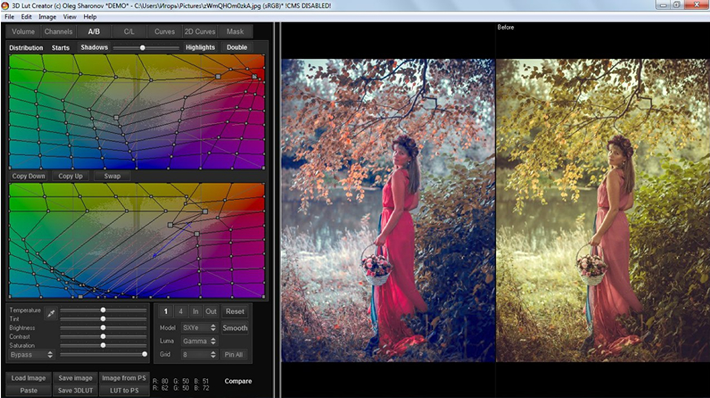Click the Save image button
Viewport: 710px width, 398px height.
click(75, 378)
